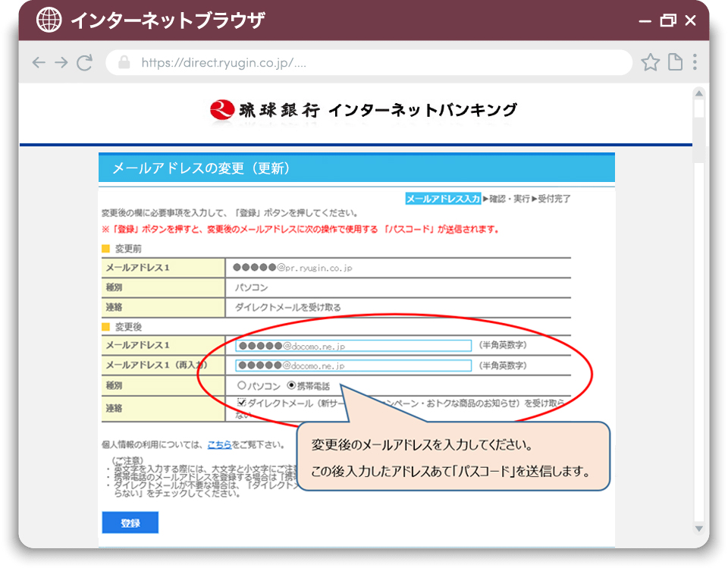Open the three-dot browser menu
Screen dimensions: 728x568
695,63
